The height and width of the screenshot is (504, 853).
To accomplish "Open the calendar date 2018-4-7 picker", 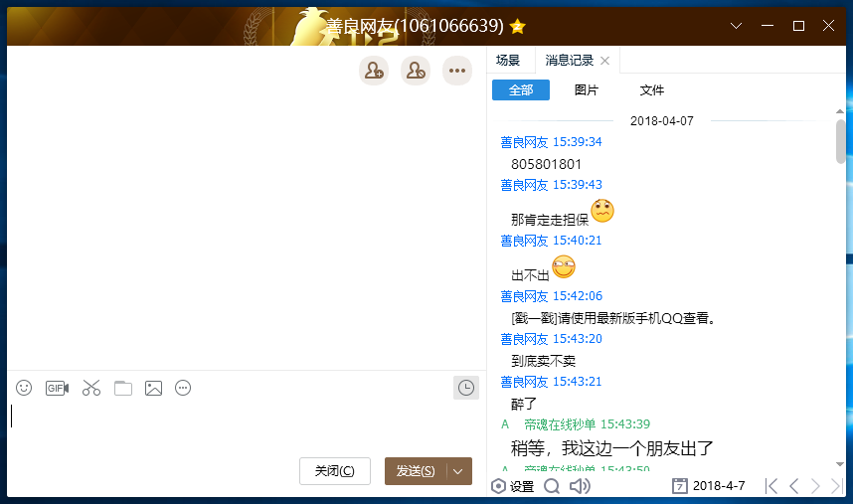I will (708, 485).
